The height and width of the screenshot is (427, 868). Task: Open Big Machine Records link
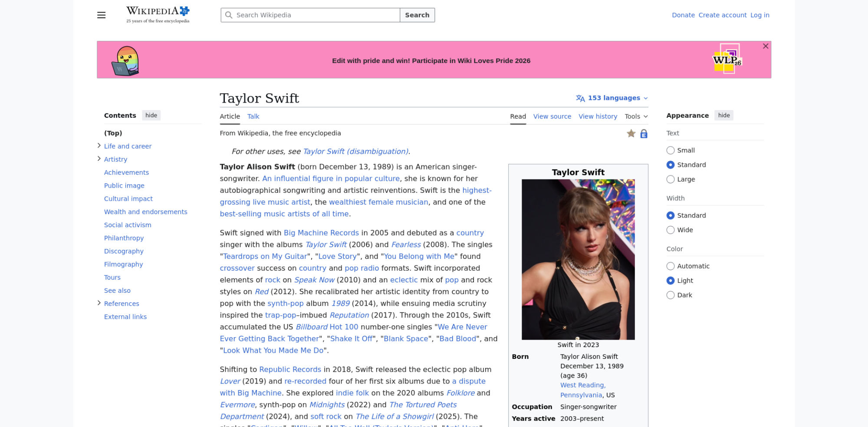321,233
